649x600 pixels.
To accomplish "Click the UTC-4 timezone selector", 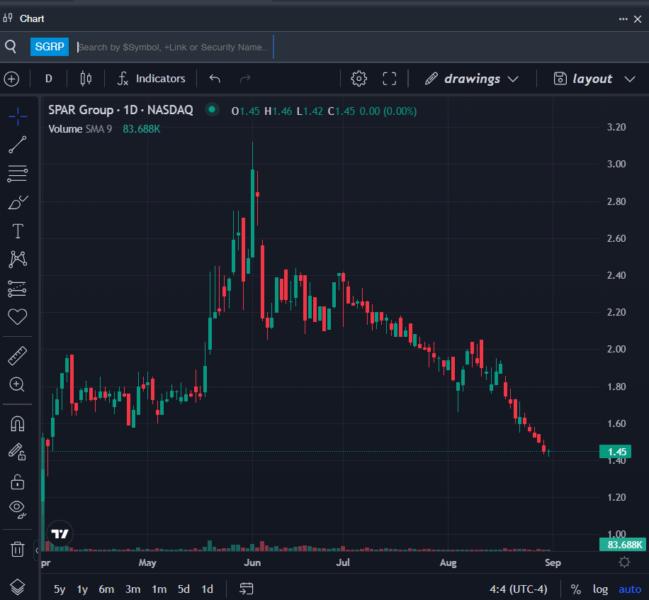I will click(518, 589).
